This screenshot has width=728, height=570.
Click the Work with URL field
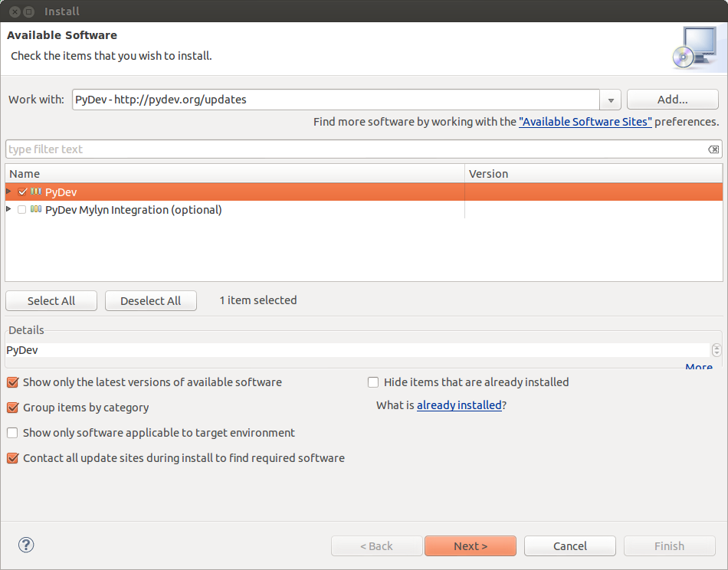click(336, 100)
